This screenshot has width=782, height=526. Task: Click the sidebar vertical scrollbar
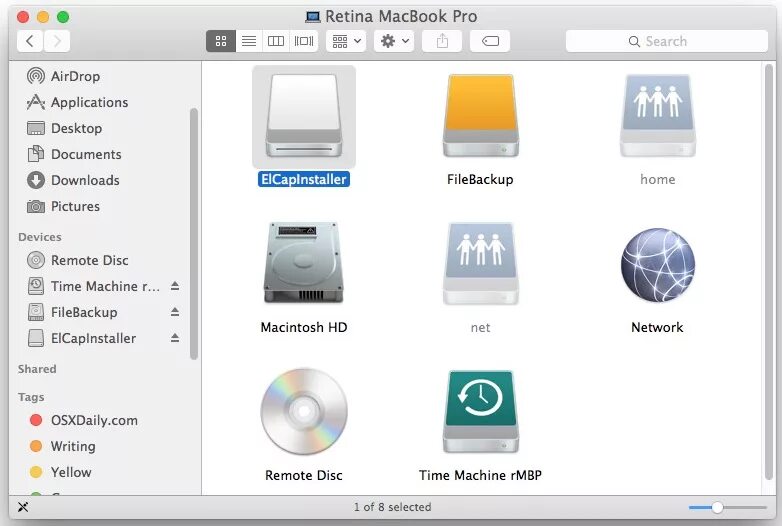pos(194,233)
